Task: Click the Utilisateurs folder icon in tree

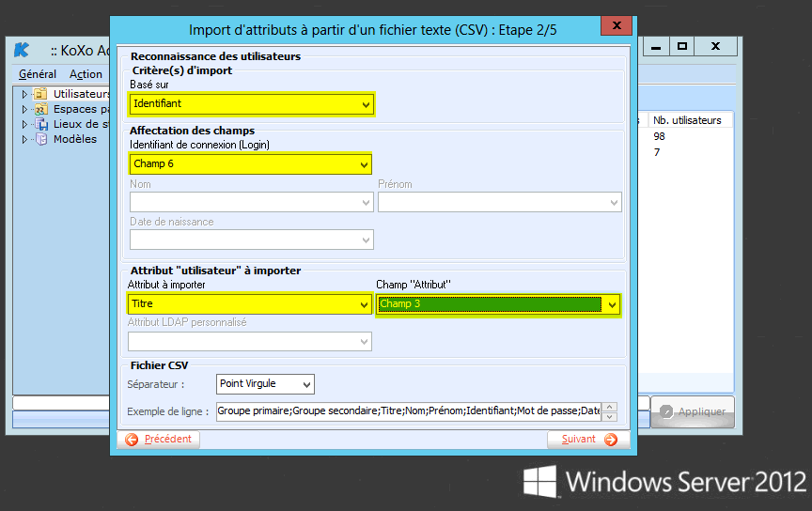Action: [x=40, y=94]
